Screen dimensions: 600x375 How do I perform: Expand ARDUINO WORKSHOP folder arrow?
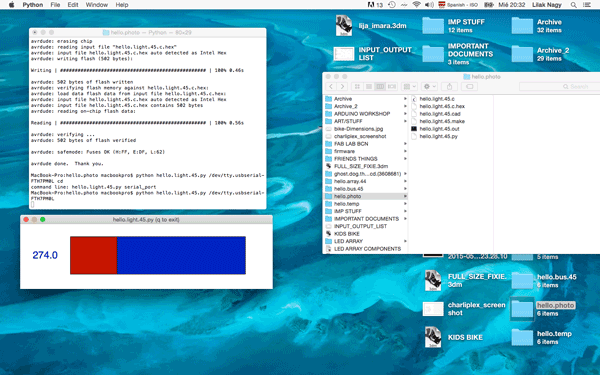click(x=405, y=114)
